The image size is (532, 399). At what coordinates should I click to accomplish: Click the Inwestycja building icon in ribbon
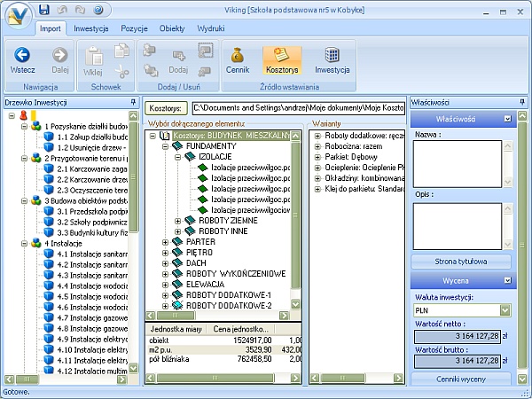(x=332, y=55)
